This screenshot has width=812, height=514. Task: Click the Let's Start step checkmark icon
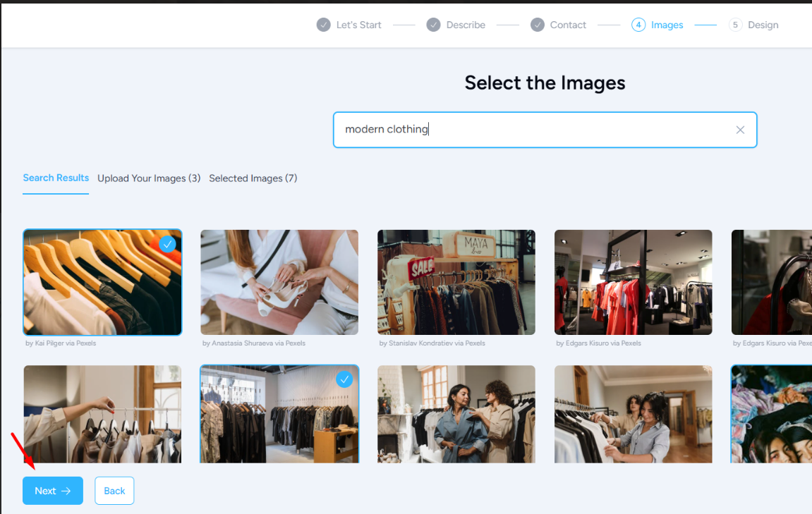pos(323,25)
